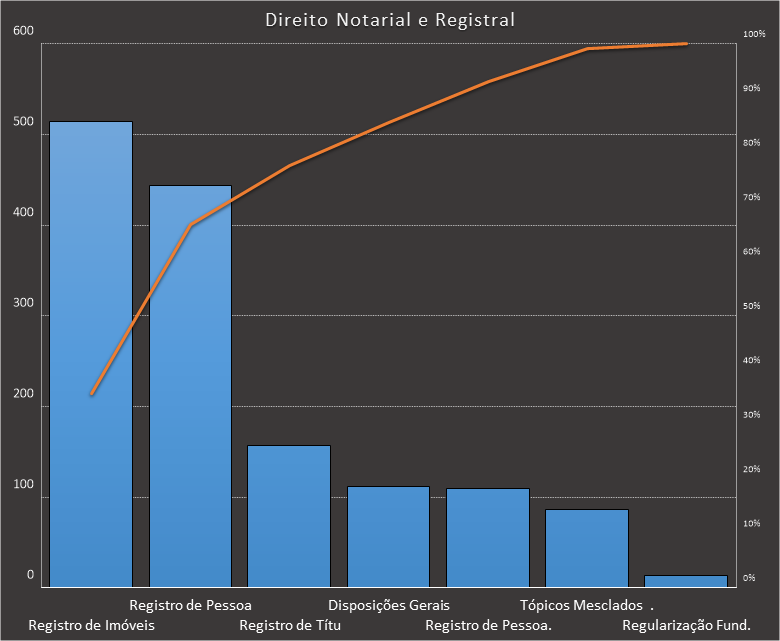Click the Registro de Imóveis axis label
The width and height of the screenshot is (780, 641).
(x=91, y=626)
